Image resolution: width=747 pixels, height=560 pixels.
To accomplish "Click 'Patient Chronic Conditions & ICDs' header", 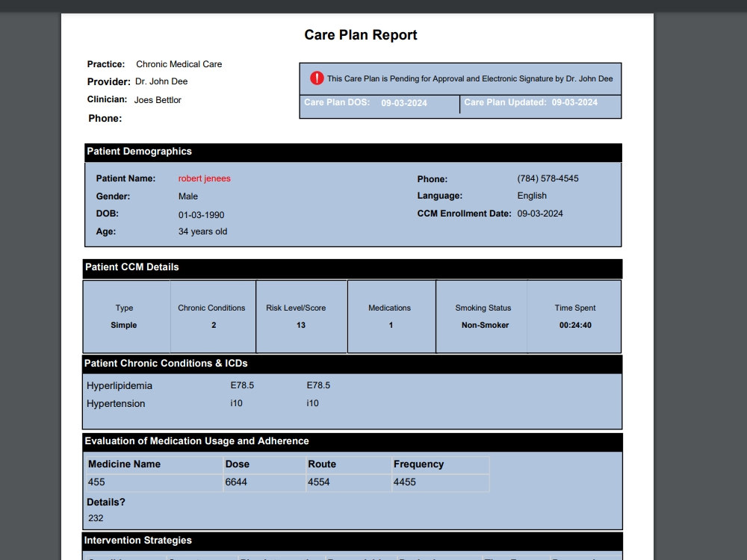I will (x=353, y=364).
